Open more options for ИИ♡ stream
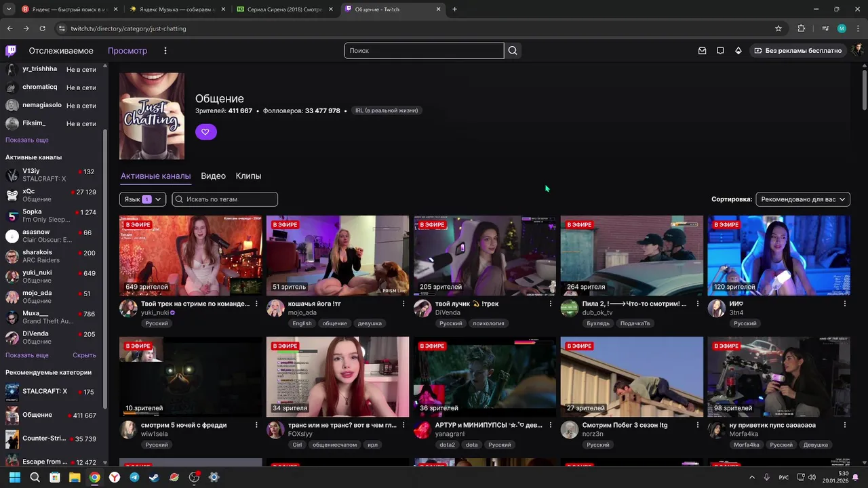The image size is (868, 488). tap(845, 304)
